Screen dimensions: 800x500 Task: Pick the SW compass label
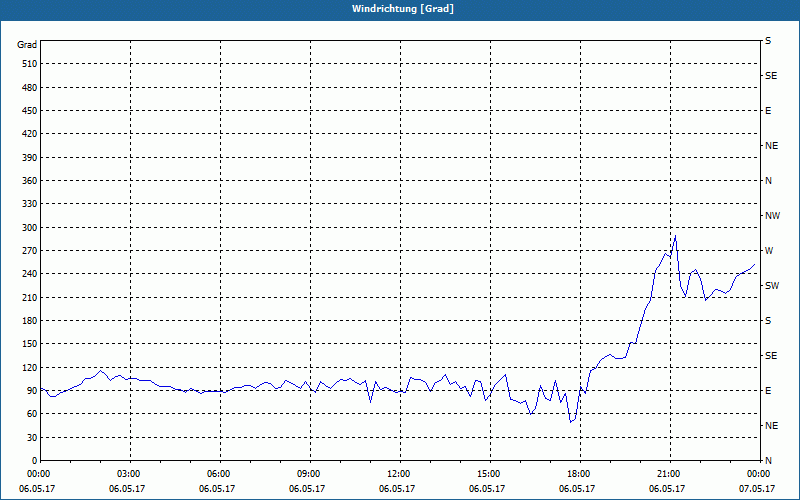772,286
